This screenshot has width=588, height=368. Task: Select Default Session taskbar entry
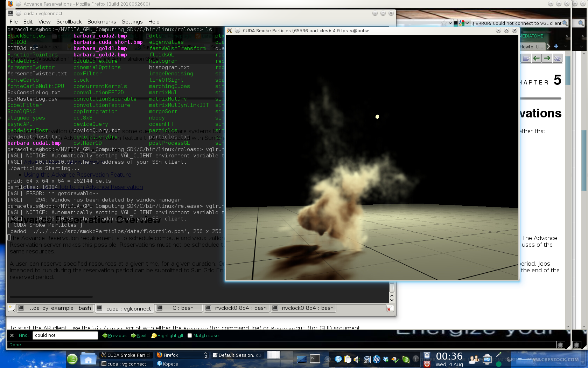237,355
